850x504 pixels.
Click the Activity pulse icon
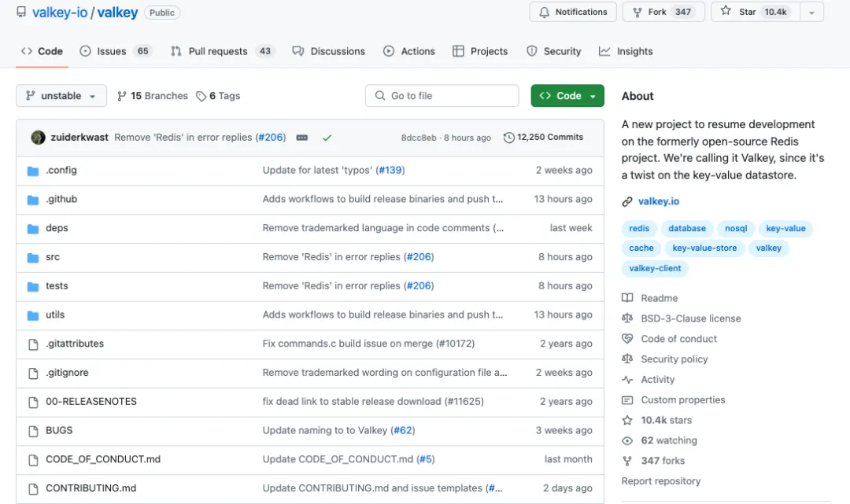tap(627, 380)
